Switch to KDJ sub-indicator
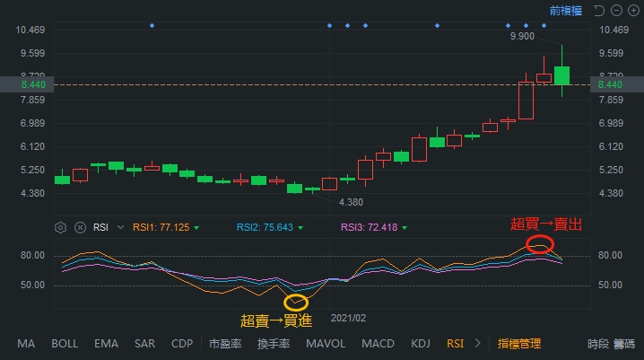The image size is (644, 360). (x=421, y=344)
